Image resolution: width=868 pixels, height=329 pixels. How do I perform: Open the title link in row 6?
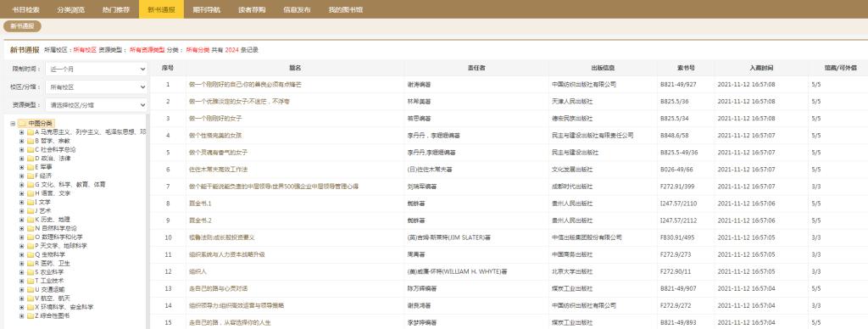[218, 170]
